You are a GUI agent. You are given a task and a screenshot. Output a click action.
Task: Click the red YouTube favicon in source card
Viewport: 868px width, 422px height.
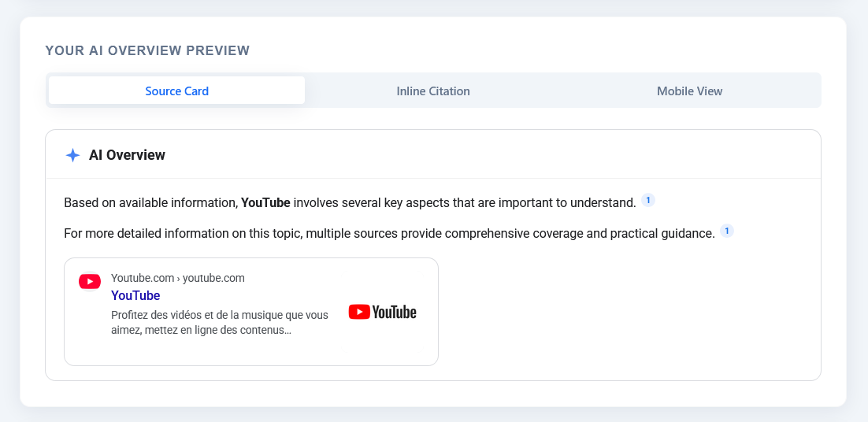coord(90,282)
